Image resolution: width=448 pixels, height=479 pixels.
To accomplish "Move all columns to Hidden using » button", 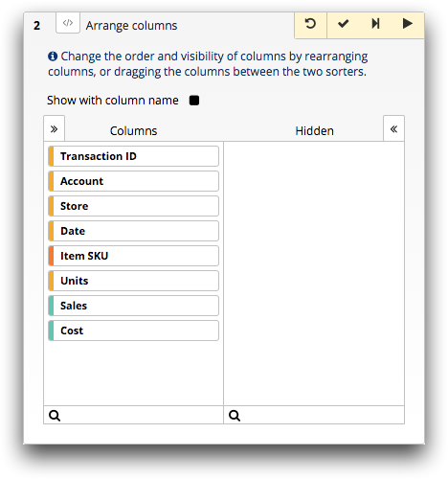I will 55,128.
